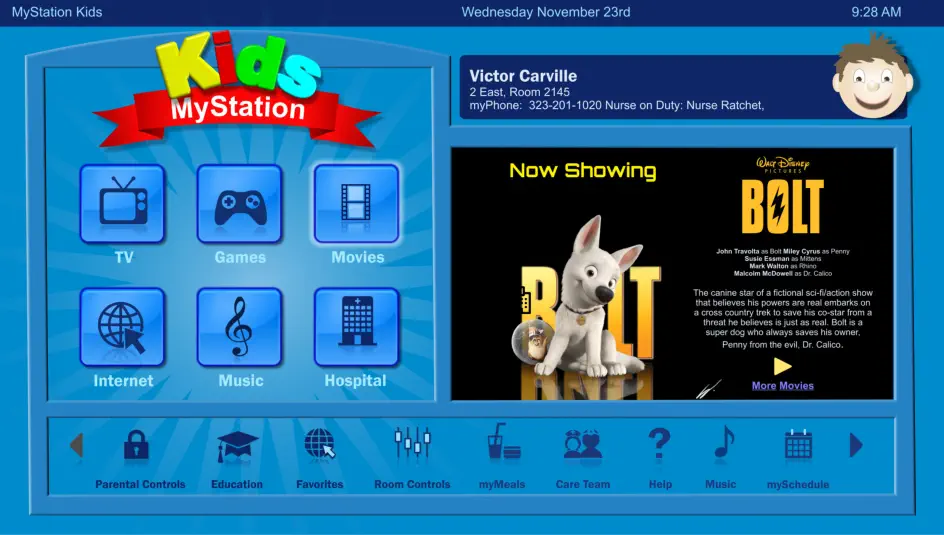Click the 9:28 AM clock
This screenshot has height=535, width=944.
(876, 12)
